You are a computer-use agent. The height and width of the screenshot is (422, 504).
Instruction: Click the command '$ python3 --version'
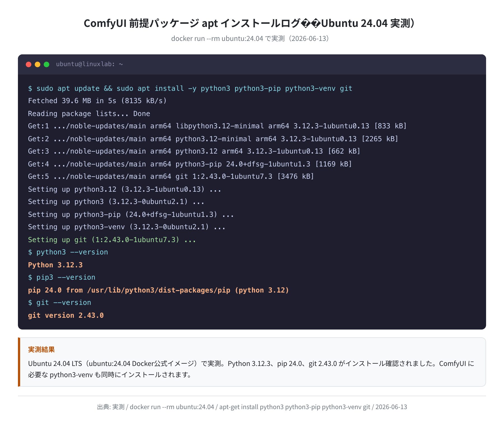(x=68, y=252)
